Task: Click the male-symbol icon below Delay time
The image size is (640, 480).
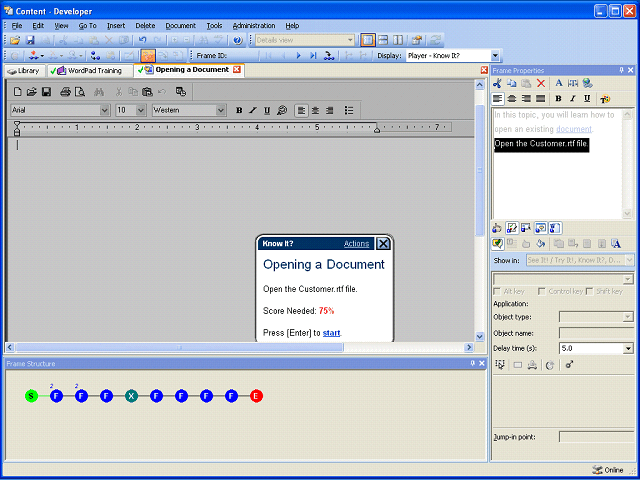Action: [569, 365]
